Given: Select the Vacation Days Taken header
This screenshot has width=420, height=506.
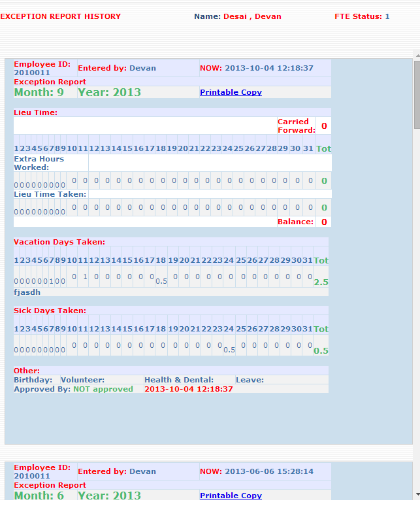Looking at the screenshot, I should click(x=59, y=242).
